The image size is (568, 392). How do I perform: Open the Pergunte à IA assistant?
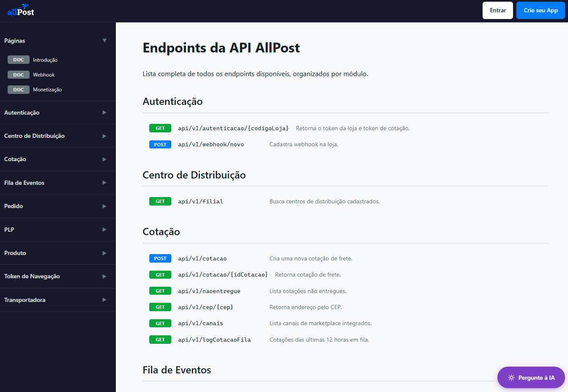coord(531,378)
